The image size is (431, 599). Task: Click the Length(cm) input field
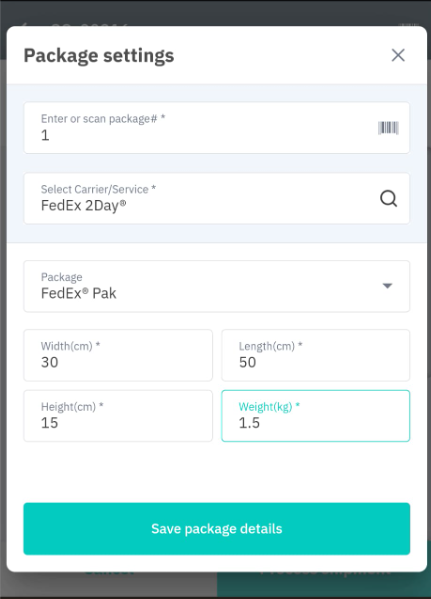pos(316,355)
